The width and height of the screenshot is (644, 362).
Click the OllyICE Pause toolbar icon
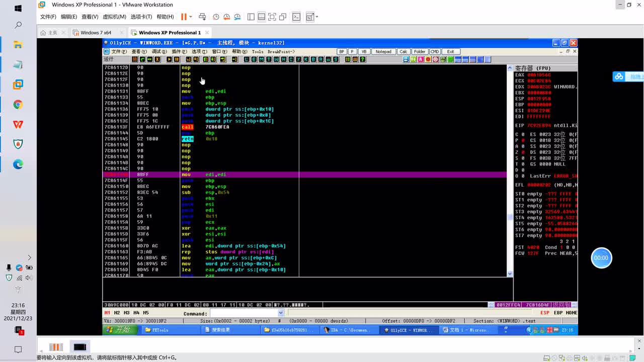click(x=177, y=59)
